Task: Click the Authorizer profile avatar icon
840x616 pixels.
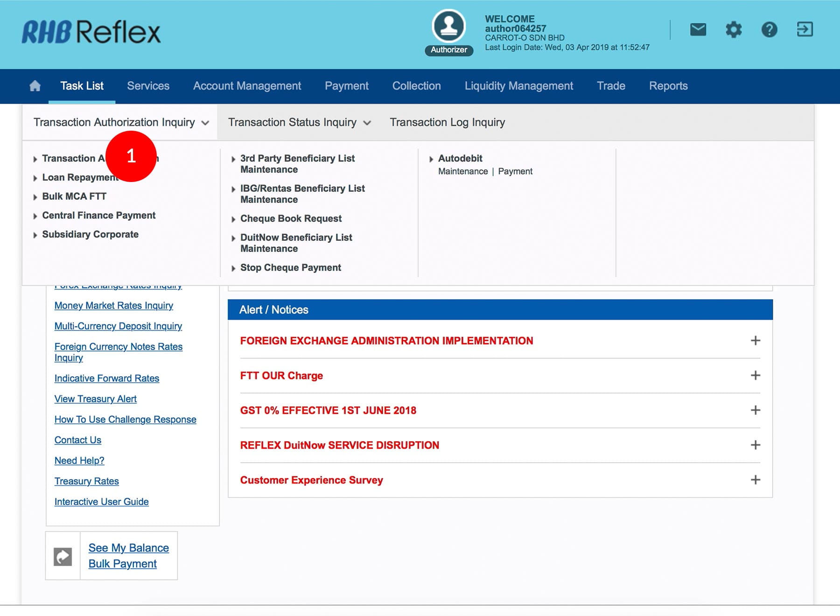Action: 448,26
